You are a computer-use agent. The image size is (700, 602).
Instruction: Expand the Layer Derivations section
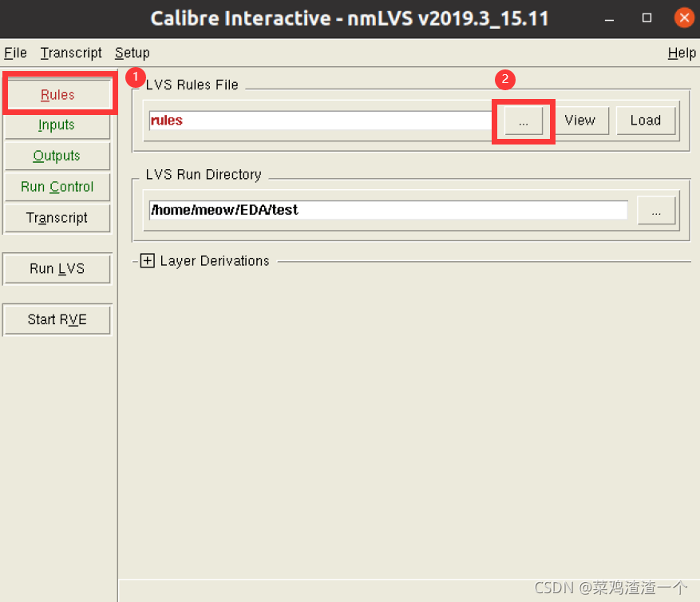[x=147, y=261]
